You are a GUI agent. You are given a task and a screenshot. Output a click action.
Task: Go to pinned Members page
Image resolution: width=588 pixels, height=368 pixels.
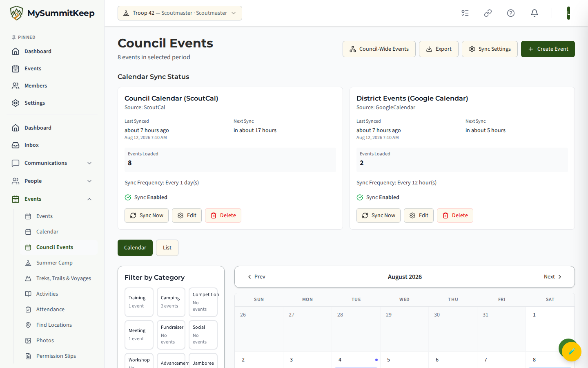[x=52, y=86]
